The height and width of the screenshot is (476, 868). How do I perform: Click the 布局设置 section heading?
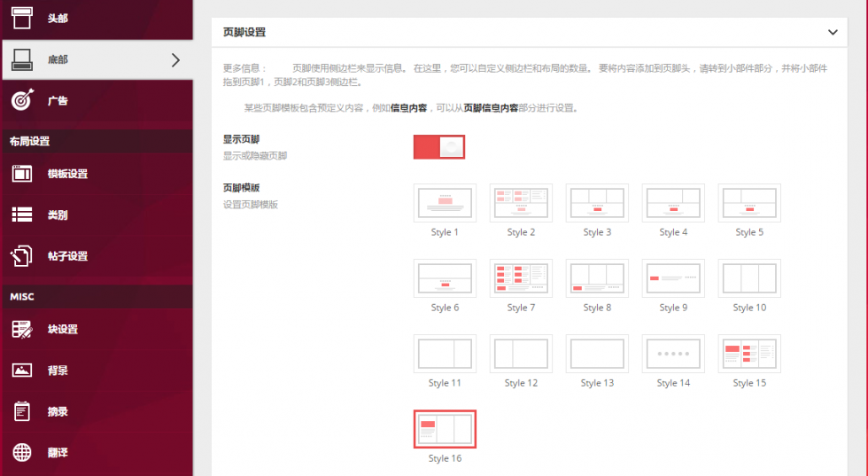point(30,141)
